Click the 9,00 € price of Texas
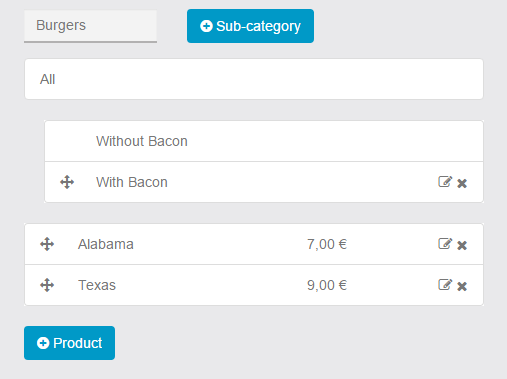This screenshot has height=379, width=507. (327, 285)
